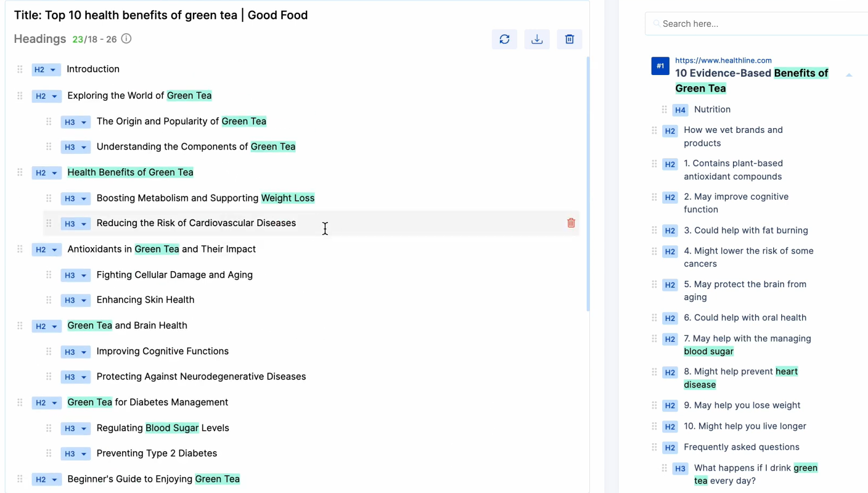Click the info icon beside the headings count
Viewport: 868px width, 493px height.
[126, 39]
